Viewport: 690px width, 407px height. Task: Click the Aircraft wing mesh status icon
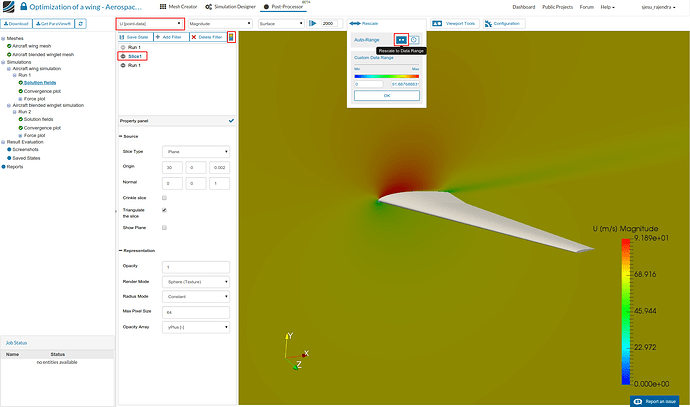pyautogui.click(x=9, y=46)
